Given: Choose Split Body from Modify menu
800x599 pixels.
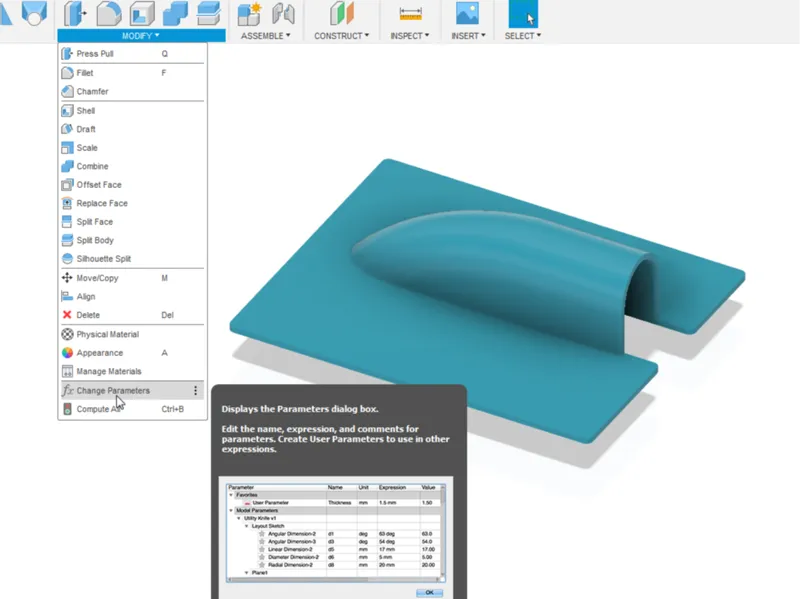Looking at the screenshot, I should point(132,240).
